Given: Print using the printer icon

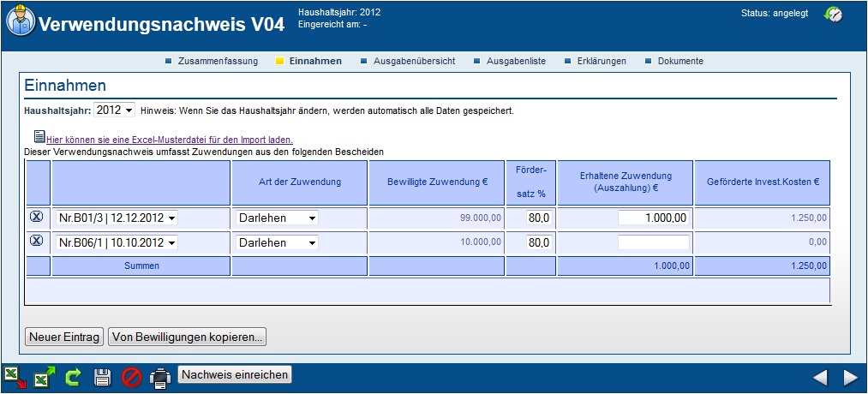Looking at the screenshot, I should coord(160,378).
